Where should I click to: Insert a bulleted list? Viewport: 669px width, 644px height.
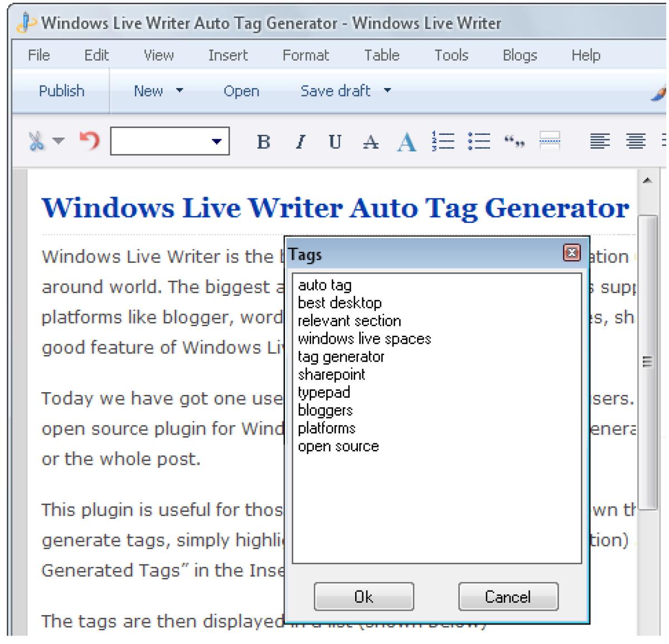pyautogui.click(x=479, y=141)
